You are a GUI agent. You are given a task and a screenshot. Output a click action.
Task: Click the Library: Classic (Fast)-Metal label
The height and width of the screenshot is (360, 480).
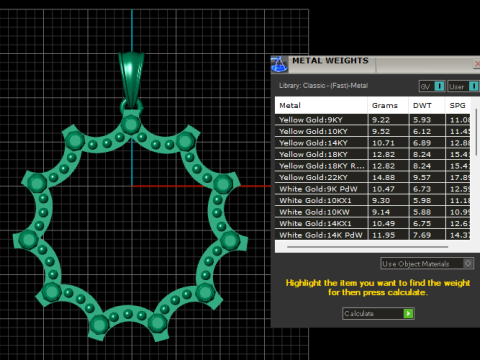323,86
